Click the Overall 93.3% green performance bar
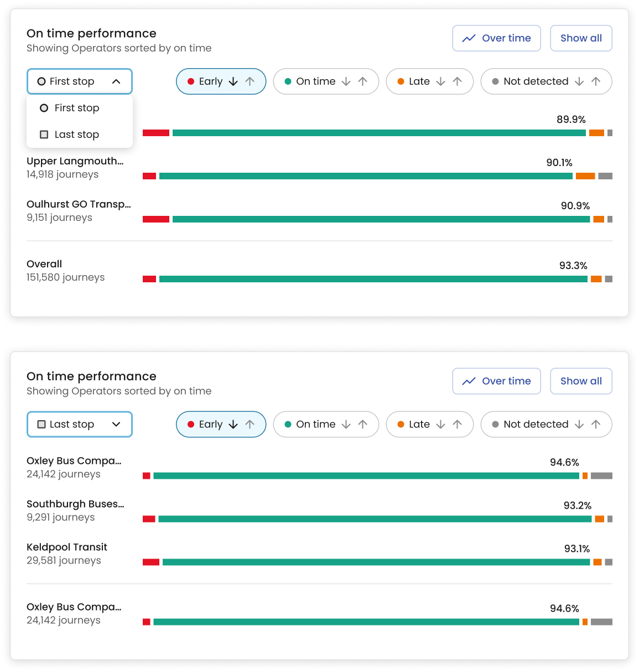Screen dimensions: 639x672 pyautogui.click(x=373, y=279)
